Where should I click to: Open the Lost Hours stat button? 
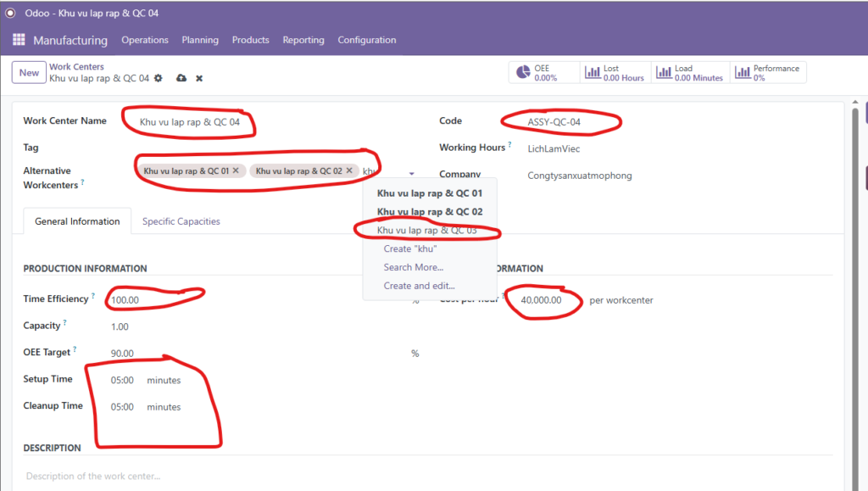pos(615,73)
